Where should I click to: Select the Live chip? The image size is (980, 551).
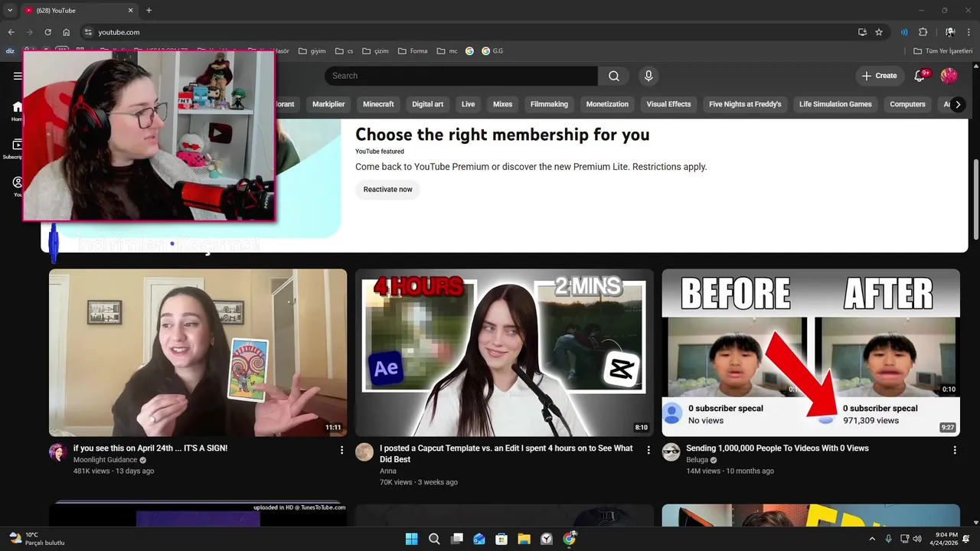468,104
